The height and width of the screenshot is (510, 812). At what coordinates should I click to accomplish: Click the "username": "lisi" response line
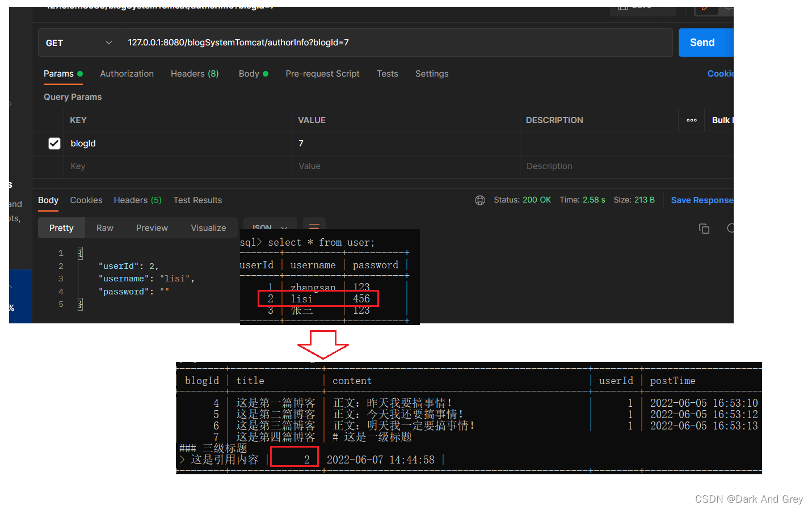(x=146, y=279)
